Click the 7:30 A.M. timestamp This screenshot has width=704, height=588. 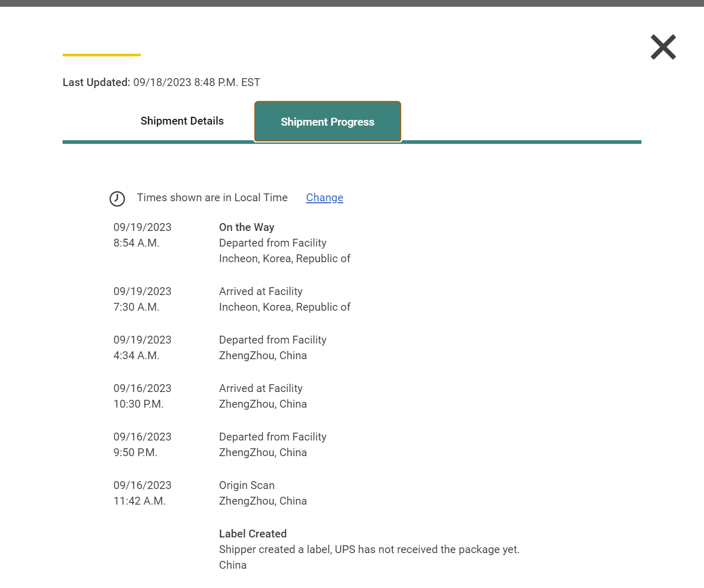click(x=137, y=307)
